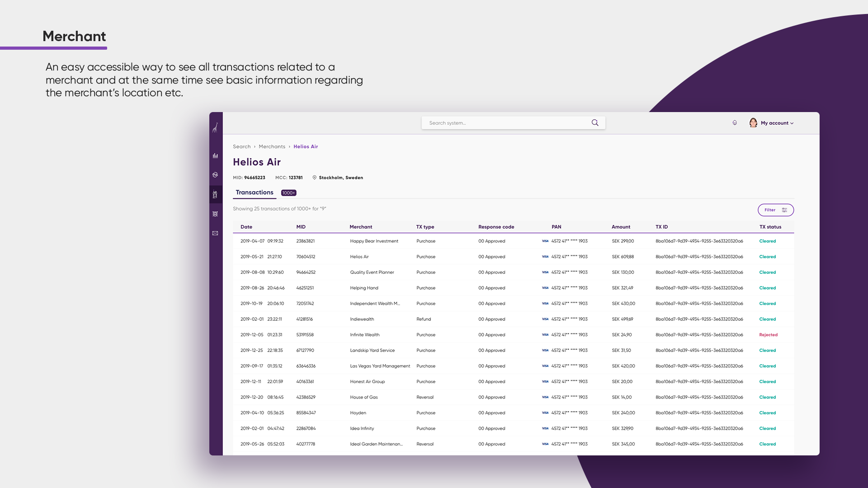Go to Merchants breadcrumb
Viewport: 868px width, 488px height.
pyautogui.click(x=272, y=146)
